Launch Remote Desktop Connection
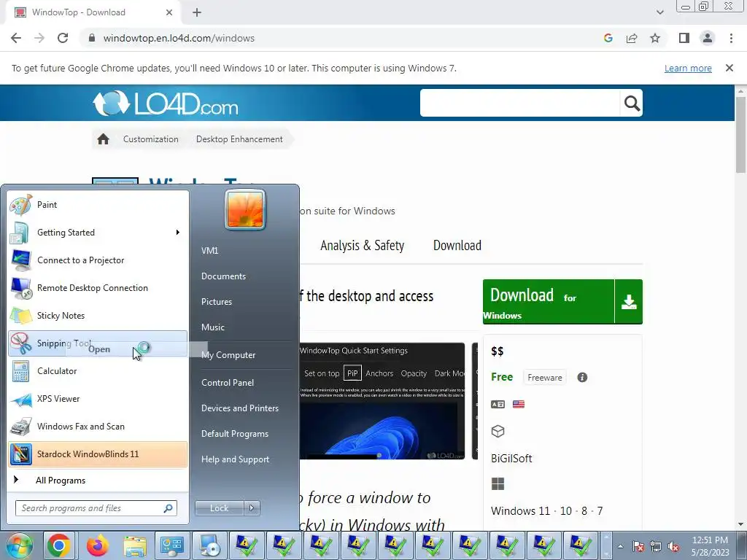Viewport: 747px width, 560px height. 98,287
